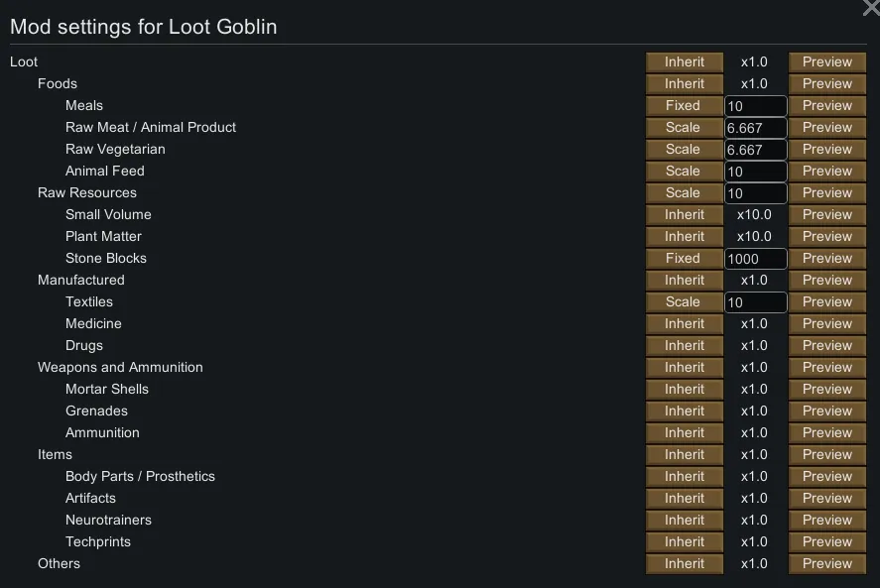This screenshot has width=880, height=588.
Task: Switch the Medicine Inherit mode button
Action: (683, 323)
